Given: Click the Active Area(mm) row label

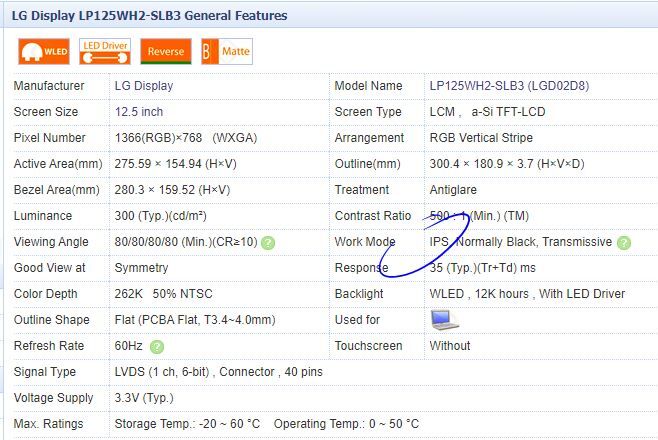Looking at the screenshot, I should (57, 164).
